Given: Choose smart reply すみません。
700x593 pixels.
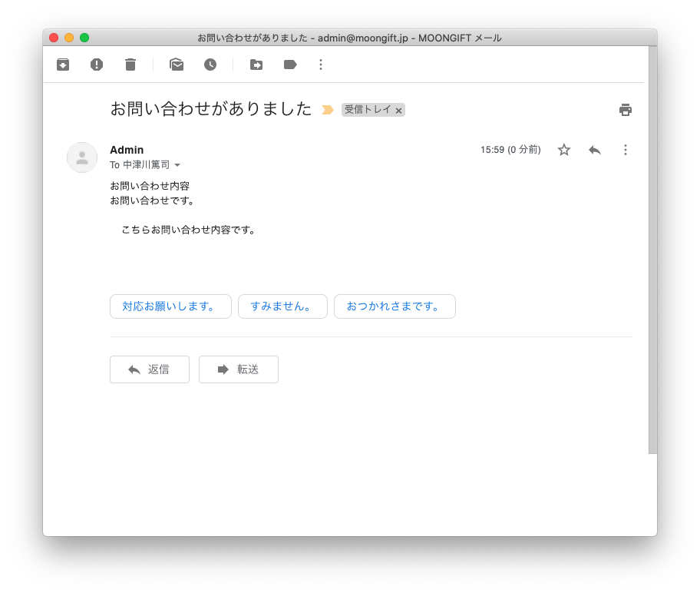Looking at the screenshot, I should click(x=282, y=306).
